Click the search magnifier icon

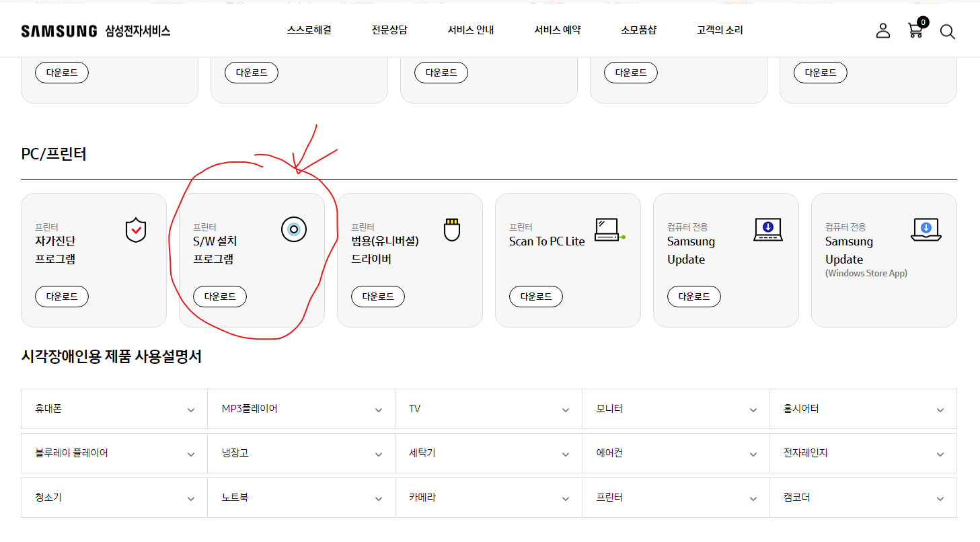[x=947, y=32]
